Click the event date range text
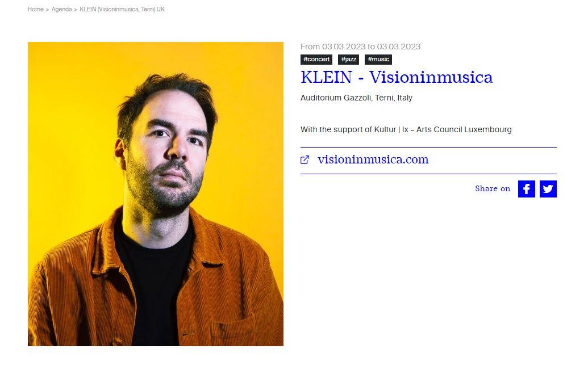This screenshot has height=370, width=588. [x=360, y=47]
